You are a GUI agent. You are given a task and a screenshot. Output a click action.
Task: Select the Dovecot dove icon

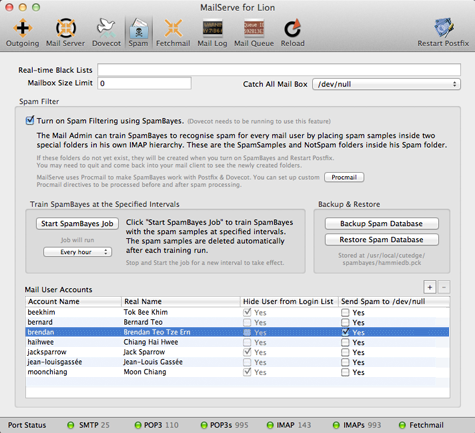[x=106, y=27]
